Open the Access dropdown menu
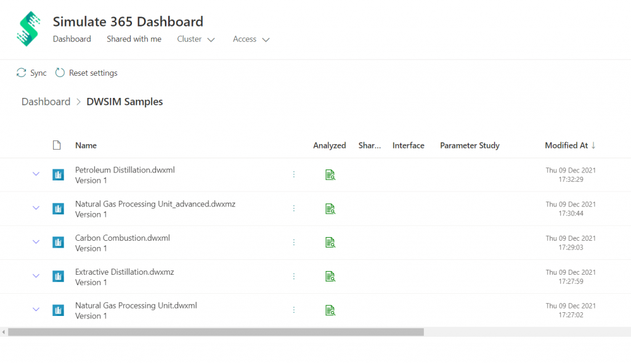This screenshot has width=631, height=364. pyautogui.click(x=251, y=39)
